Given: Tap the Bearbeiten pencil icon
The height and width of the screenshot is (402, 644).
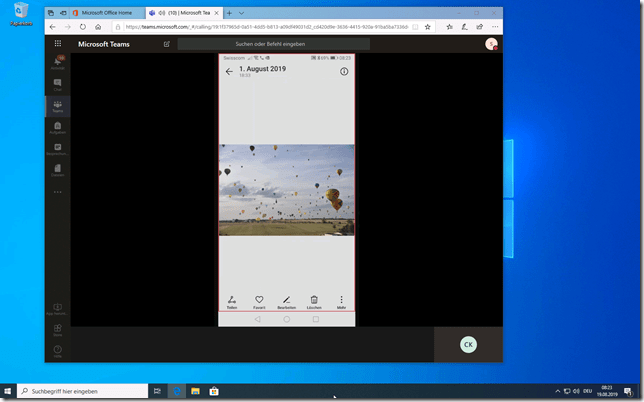Looking at the screenshot, I should pos(286,301).
